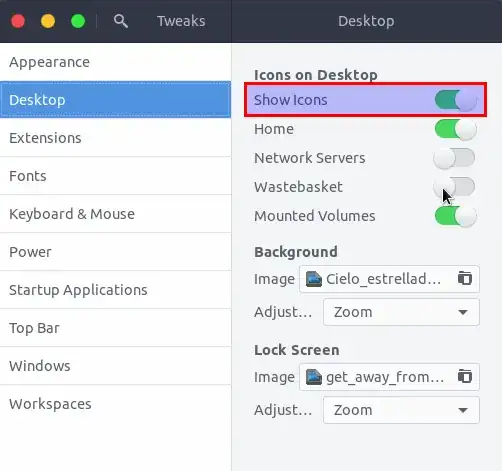
Task: Click the Background section heading
Action: click(x=296, y=252)
